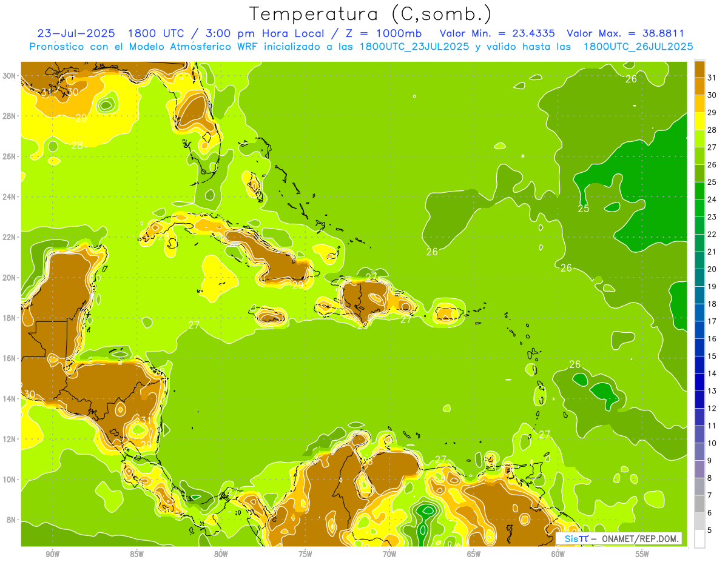
Task: Click the 24N latitude axis label
Action: click(x=10, y=197)
